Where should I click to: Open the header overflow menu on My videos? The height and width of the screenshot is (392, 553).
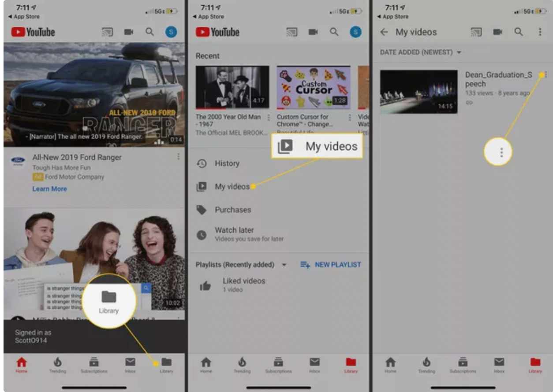click(540, 32)
